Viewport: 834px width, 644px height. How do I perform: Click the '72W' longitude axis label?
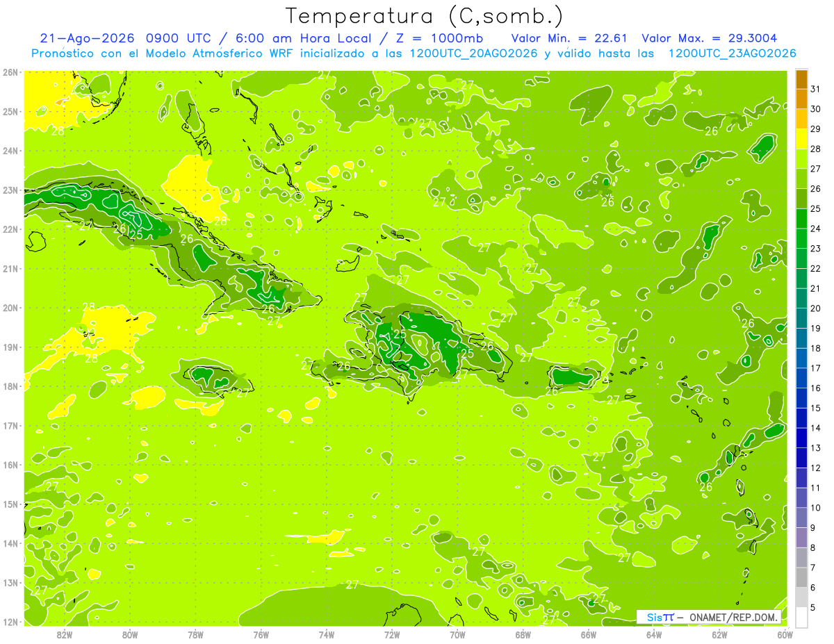[x=392, y=634]
